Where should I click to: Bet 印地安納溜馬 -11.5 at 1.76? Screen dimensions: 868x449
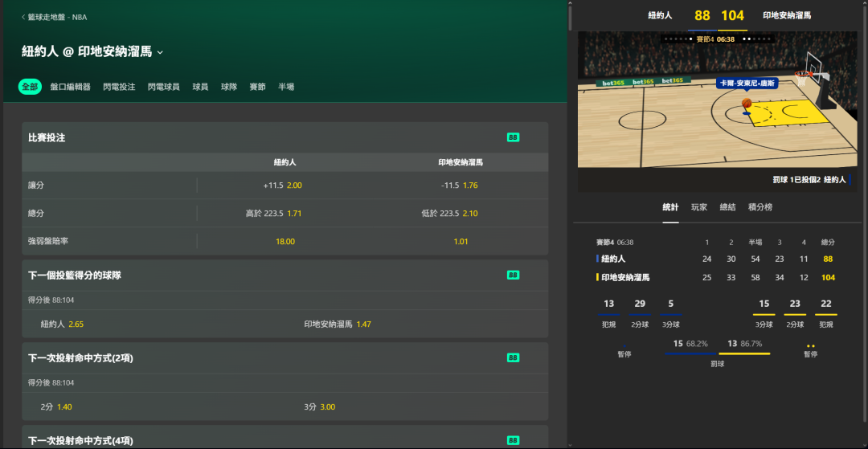[461, 186]
